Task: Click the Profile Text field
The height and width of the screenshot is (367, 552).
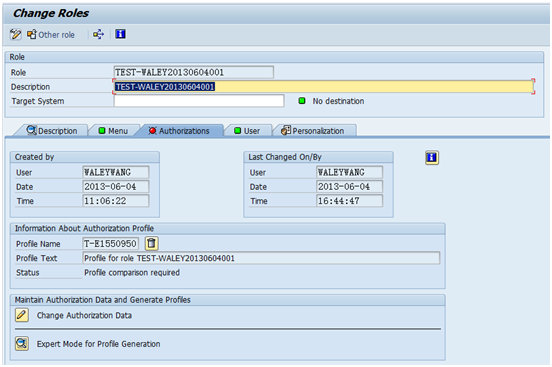Action: click(x=261, y=258)
